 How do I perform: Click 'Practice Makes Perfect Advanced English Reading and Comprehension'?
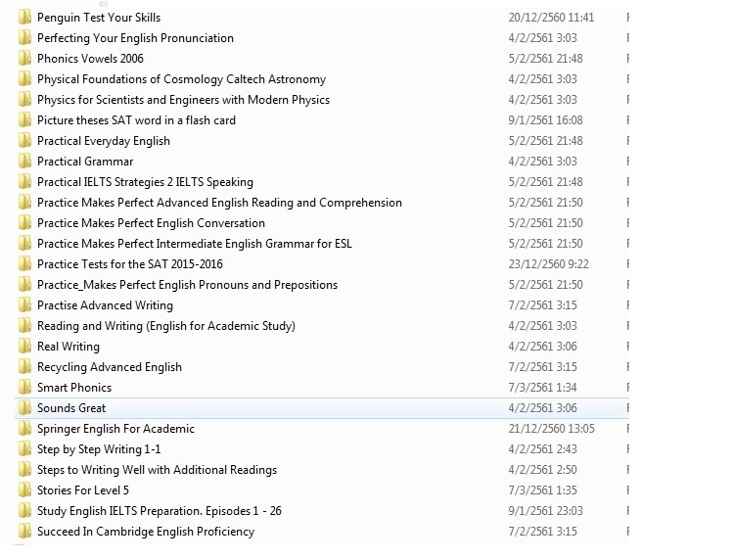[x=219, y=203]
